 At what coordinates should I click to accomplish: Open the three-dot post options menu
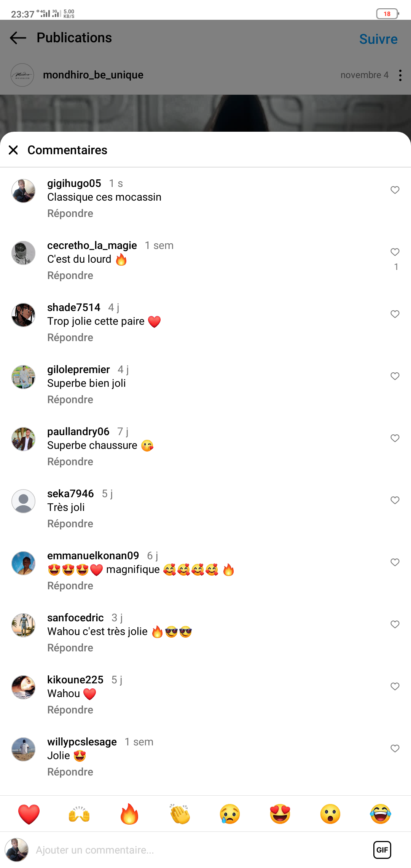(x=400, y=75)
